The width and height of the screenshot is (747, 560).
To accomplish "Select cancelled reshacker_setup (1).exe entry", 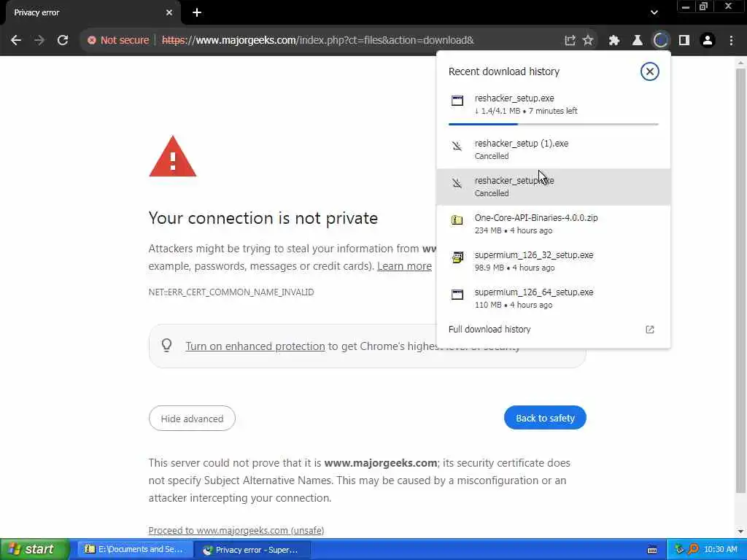I will pyautogui.click(x=553, y=149).
